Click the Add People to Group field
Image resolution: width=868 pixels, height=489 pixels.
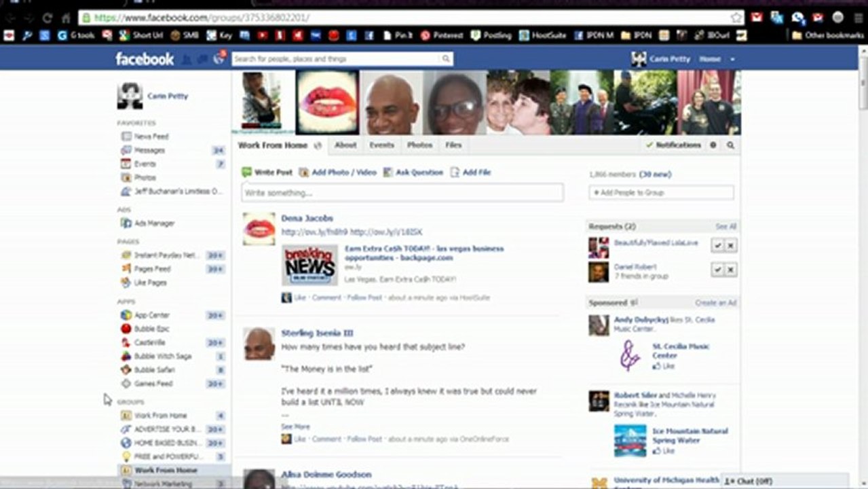coord(661,193)
